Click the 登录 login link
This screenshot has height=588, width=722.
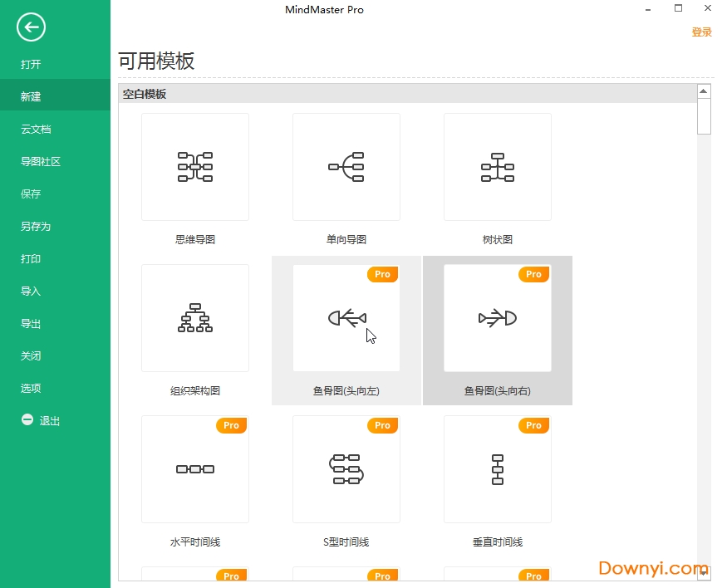pyautogui.click(x=702, y=32)
